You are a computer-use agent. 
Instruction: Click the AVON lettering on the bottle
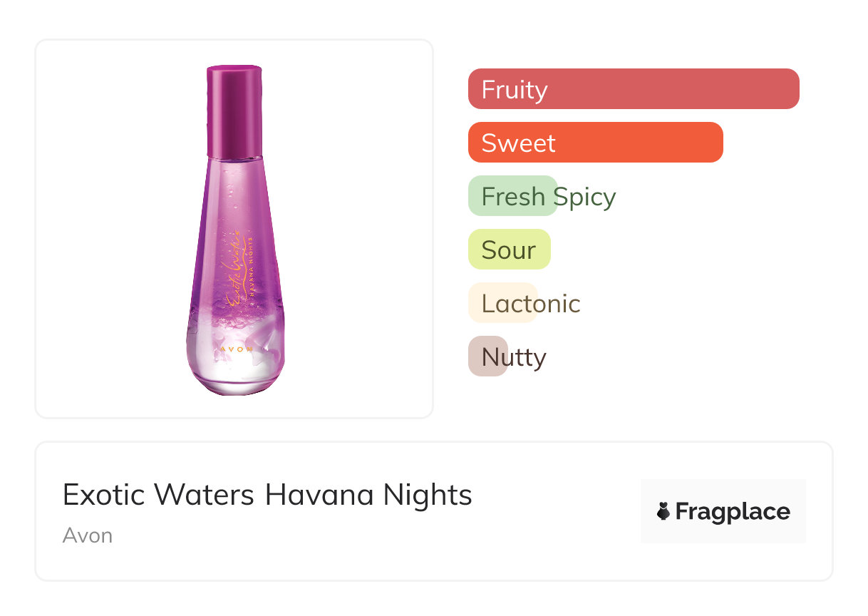237,349
